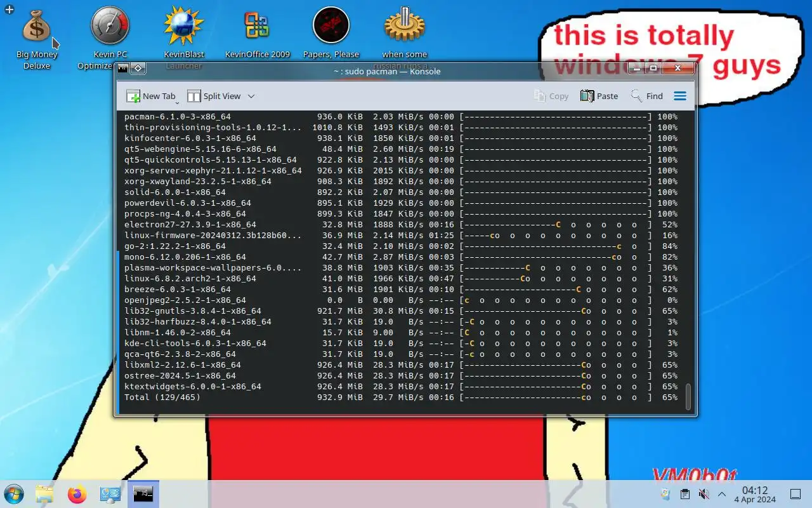Screen dimensions: 812x508
Task: Click the muted volume tray icon
Action: click(x=704, y=494)
